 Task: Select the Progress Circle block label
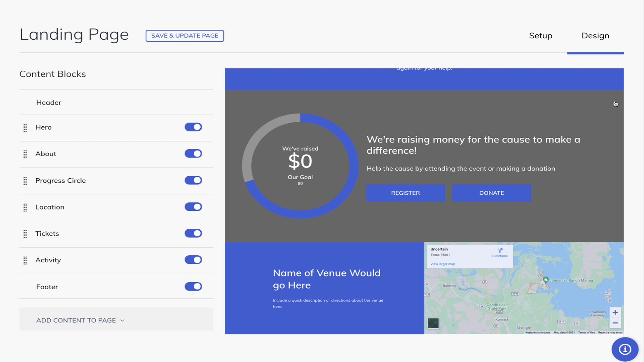[x=60, y=181]
